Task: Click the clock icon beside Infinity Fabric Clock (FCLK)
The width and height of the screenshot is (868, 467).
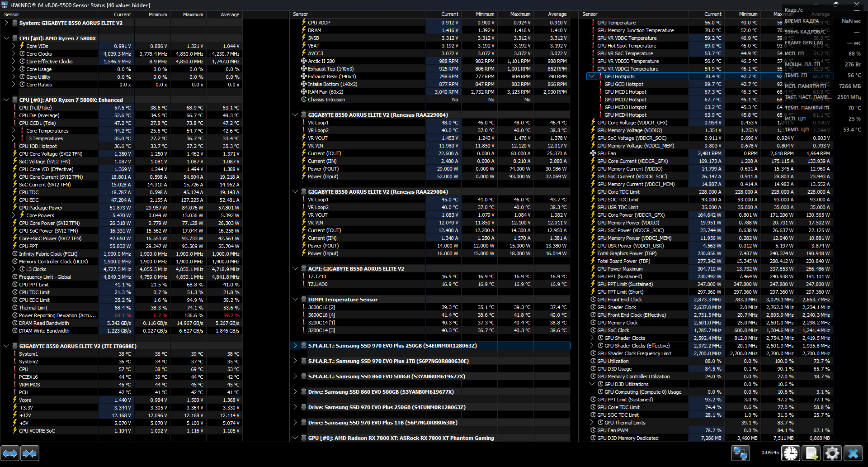Action: pos(15,254)
